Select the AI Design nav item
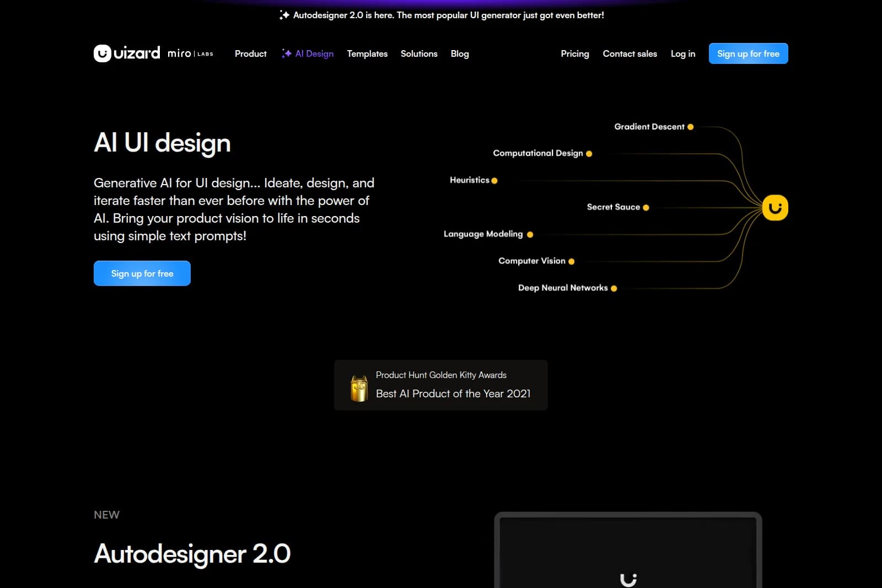 coord(313,53)
